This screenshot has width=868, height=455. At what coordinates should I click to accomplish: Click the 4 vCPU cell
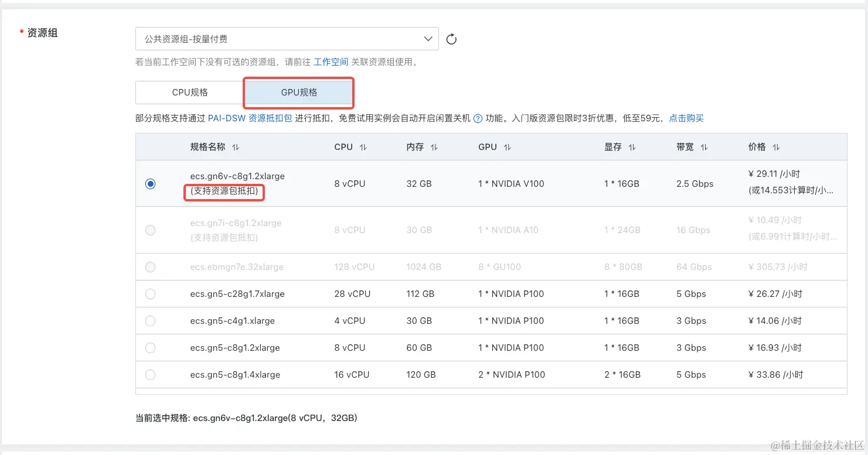[350, 321]
